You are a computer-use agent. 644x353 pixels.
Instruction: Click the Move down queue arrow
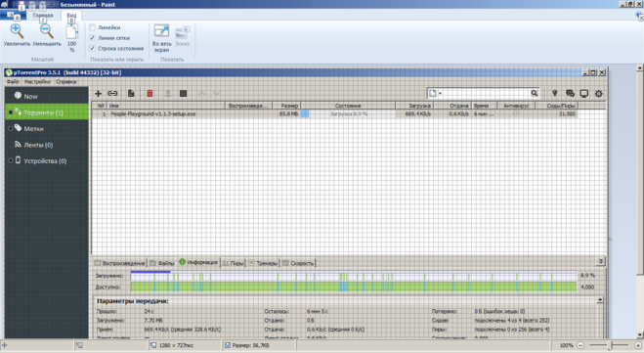click(217, 94)
